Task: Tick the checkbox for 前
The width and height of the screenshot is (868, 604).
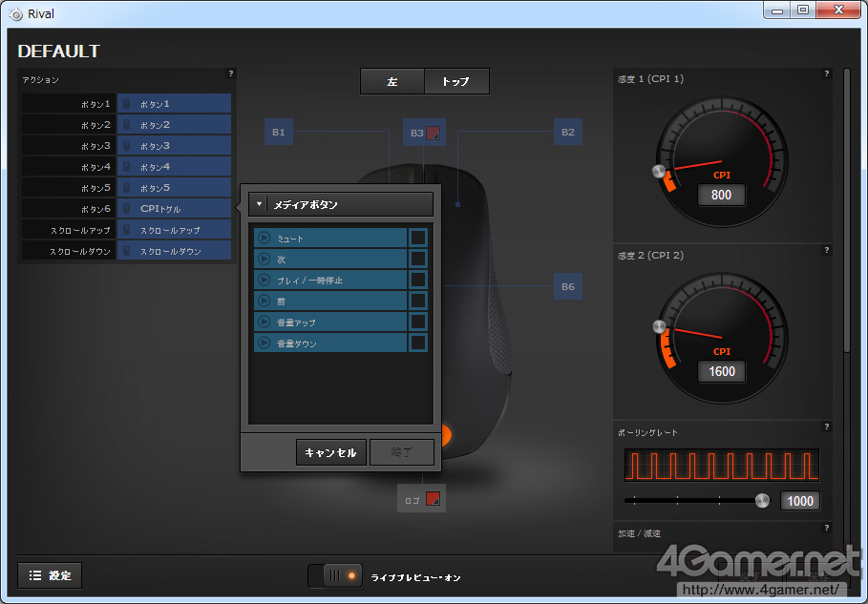Action: click(x=418, y=301)
